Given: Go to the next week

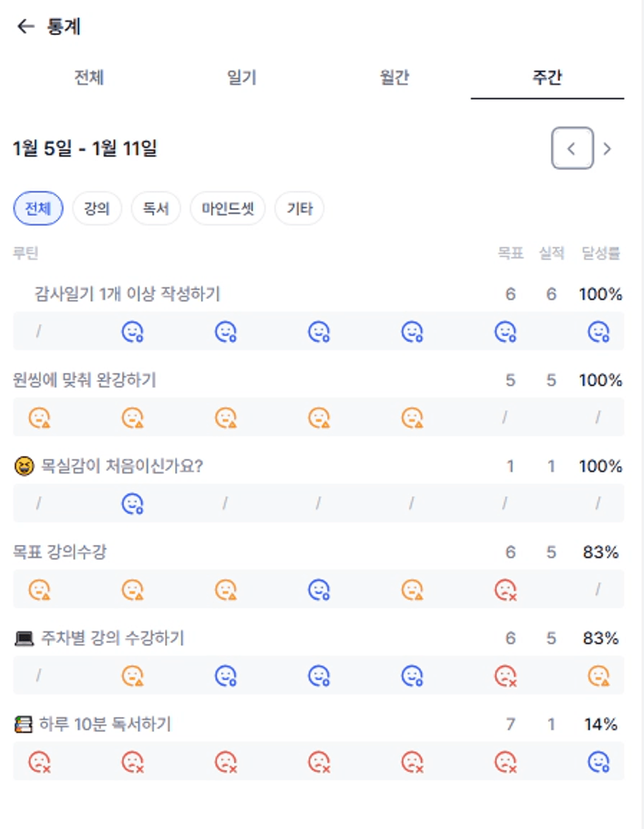Looking at the screenshot, I should [x=608, y=149].
